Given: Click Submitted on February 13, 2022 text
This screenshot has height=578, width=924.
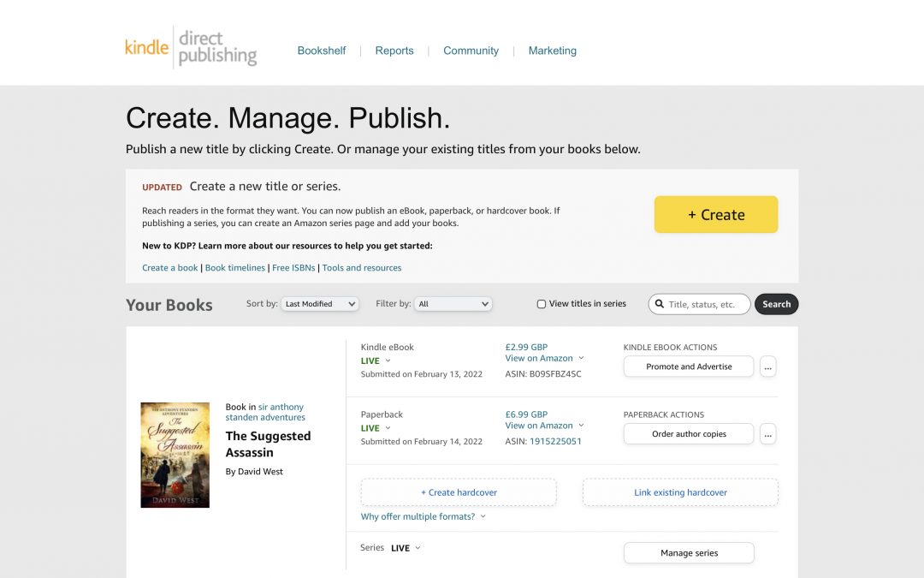Looking at the screenshot, I should click(421, 374).
